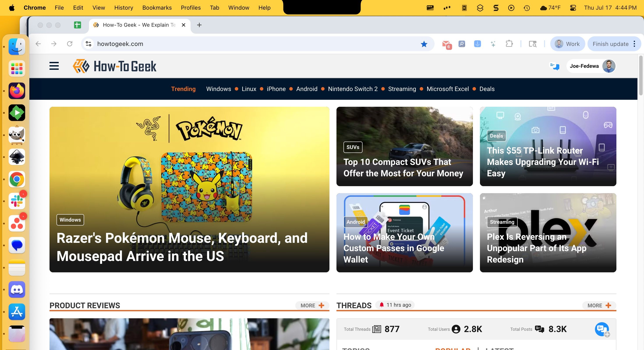The height and width of the screenshot is (350, 644).
Task: Open the History menu
Action: (124, 8)
